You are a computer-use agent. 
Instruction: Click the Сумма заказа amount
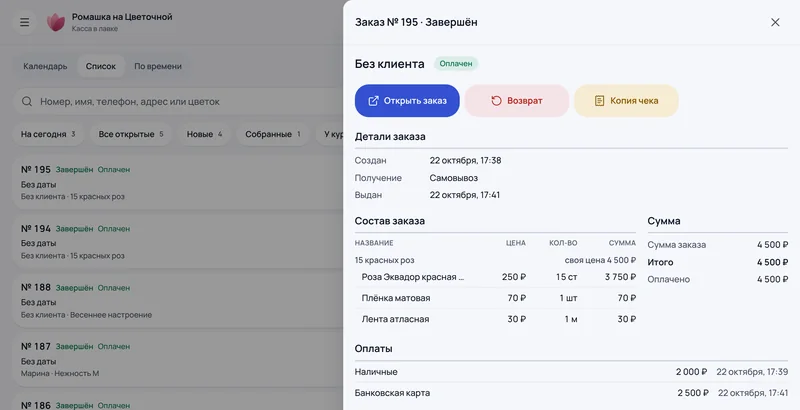(772, 245)
